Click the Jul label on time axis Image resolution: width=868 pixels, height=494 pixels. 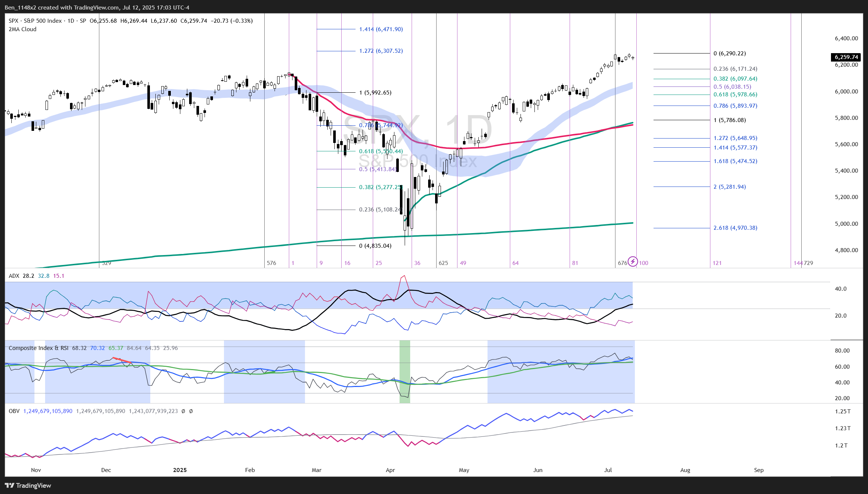[608, 470]
